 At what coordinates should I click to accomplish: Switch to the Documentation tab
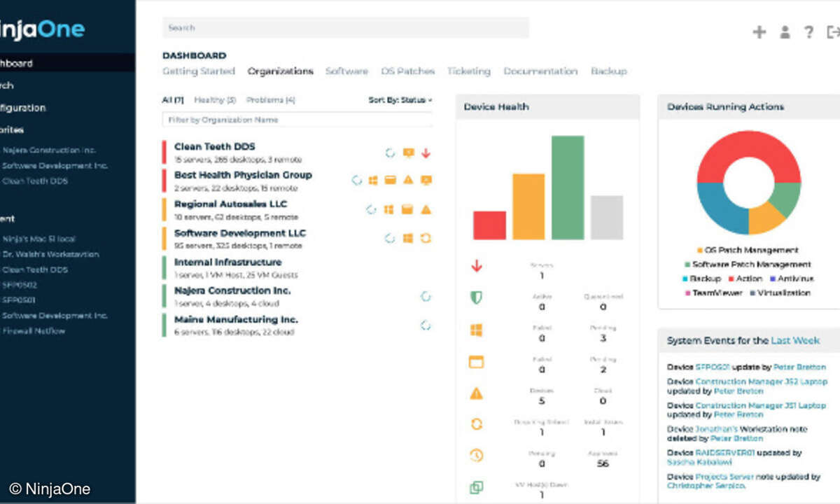[540, 71]
